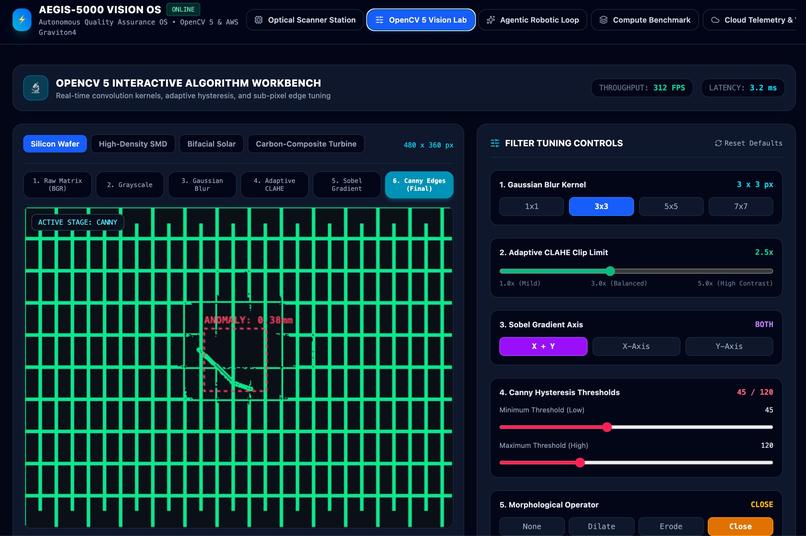Click the BOTH Sobel axis value
Screen dimensions: 806x536
coord(764,324)
